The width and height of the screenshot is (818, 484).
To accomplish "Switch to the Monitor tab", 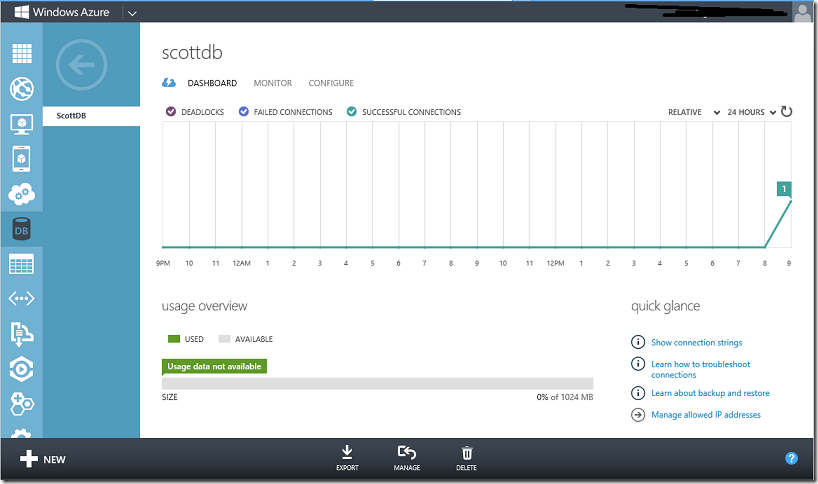I will pos(273,83).
